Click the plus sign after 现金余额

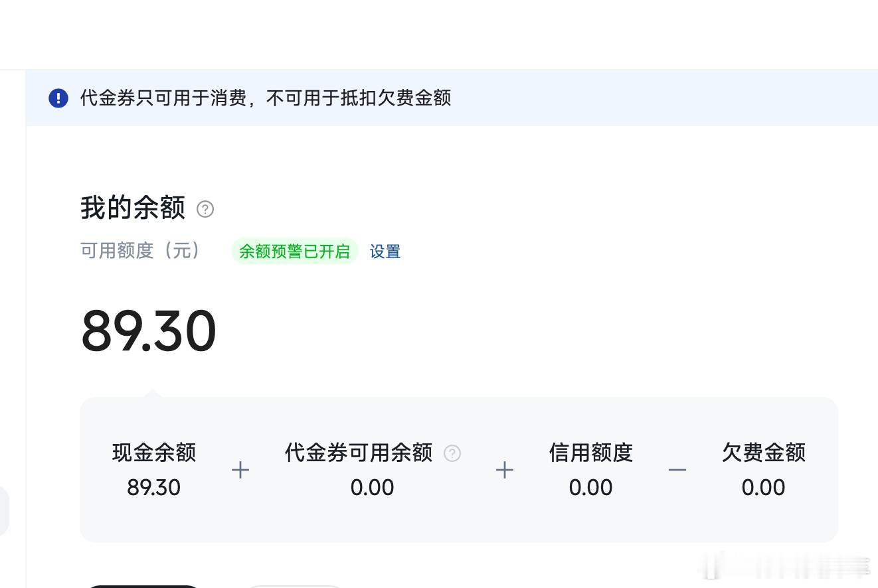[x=240, y=470]
